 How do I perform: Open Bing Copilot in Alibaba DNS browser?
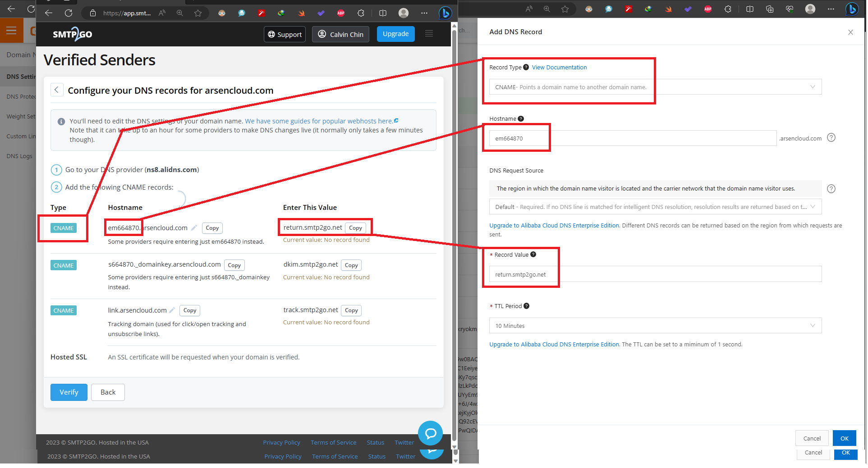coord(852,9)
